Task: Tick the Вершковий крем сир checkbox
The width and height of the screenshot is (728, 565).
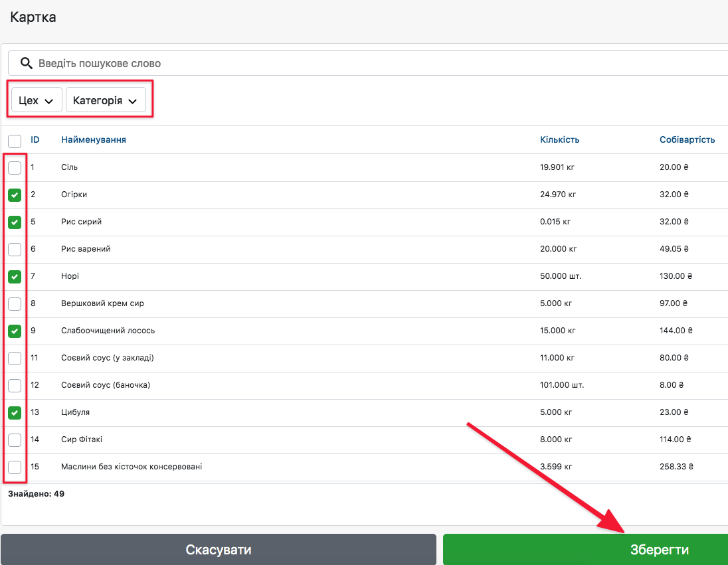Action: pos(15,304)
